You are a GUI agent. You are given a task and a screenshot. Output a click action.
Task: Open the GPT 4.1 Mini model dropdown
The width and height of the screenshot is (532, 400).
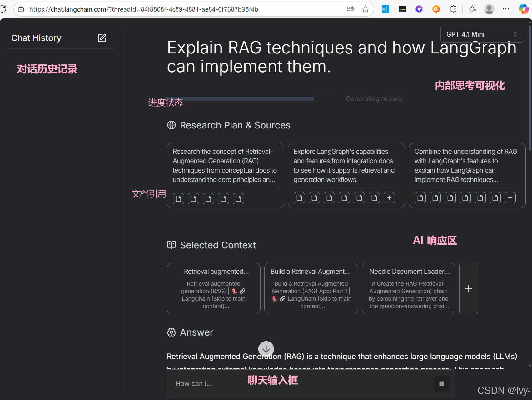(x=482, y=34)
